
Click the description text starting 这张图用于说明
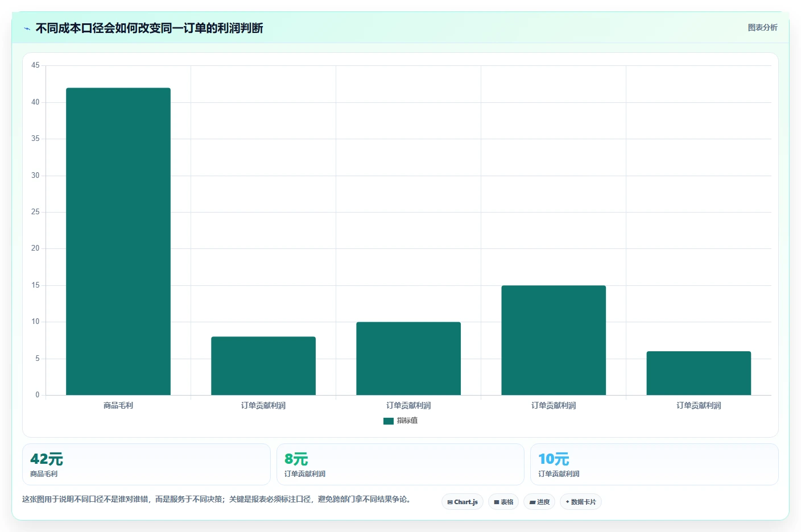[216, 499]
